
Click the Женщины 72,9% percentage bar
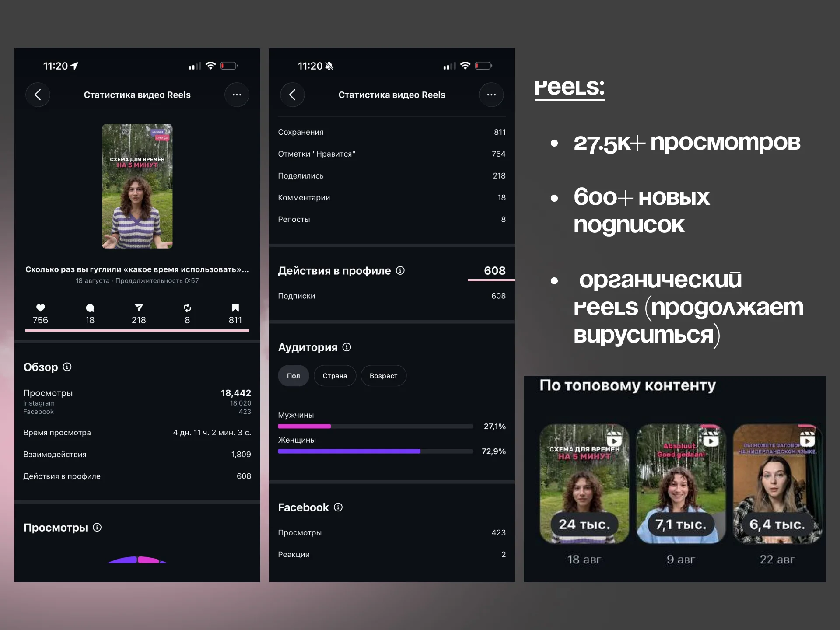point(375,451)
